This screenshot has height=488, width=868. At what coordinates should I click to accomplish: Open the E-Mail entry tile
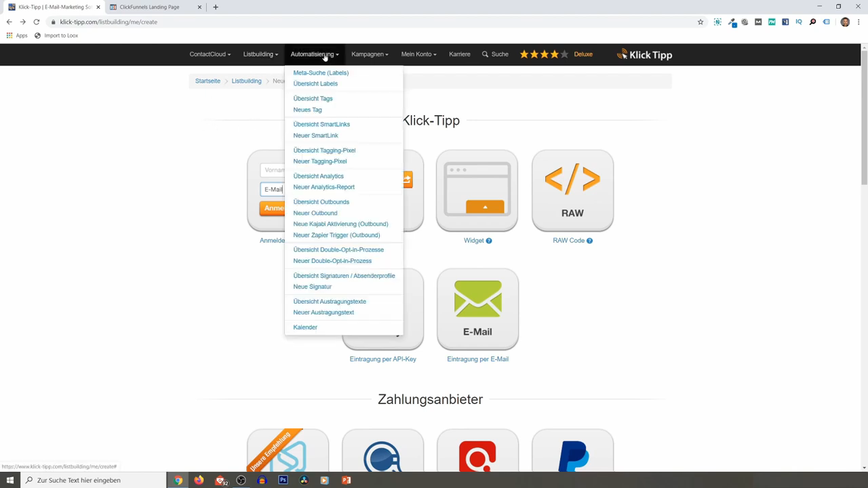(x=477, y=309)
